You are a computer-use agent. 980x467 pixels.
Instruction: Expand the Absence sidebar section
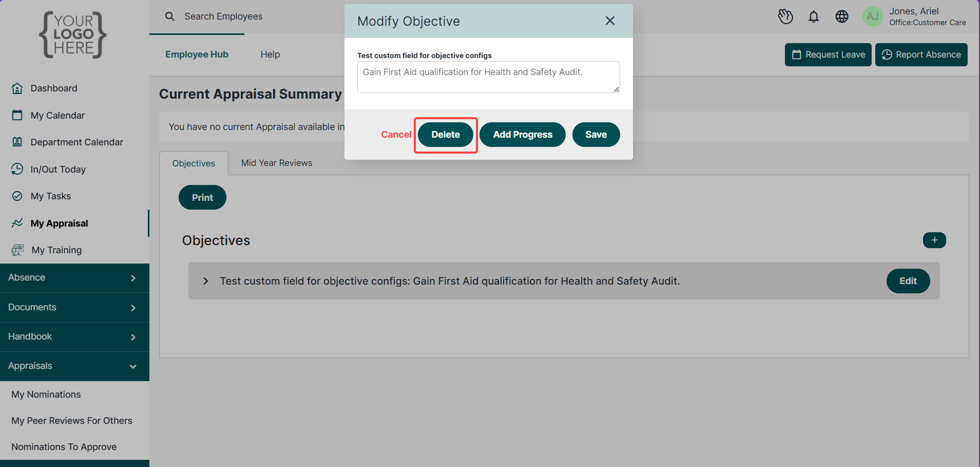point(74,278)
